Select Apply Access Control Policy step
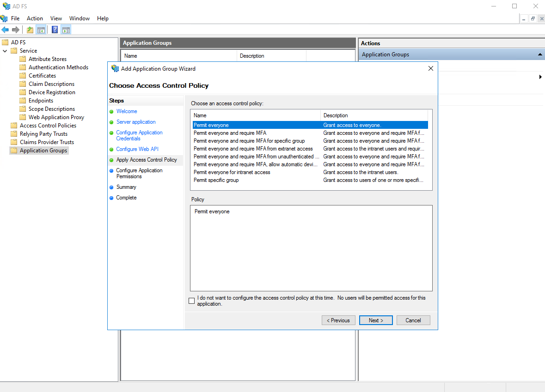 pos(147,160)
